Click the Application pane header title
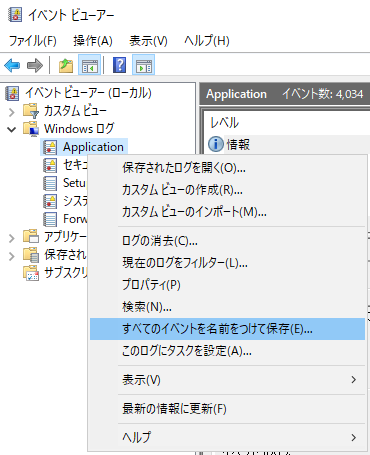This screenshot has height=455, width=370. click(236, 94)
